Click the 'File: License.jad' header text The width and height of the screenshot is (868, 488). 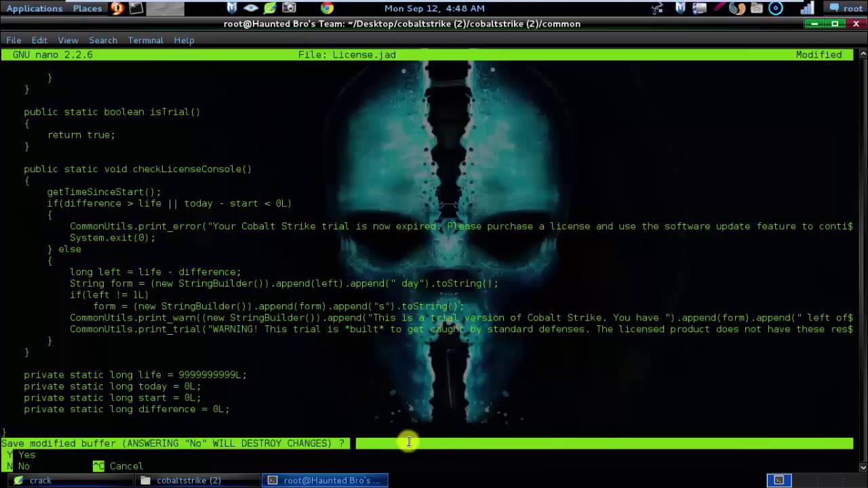tap(347, 55)
